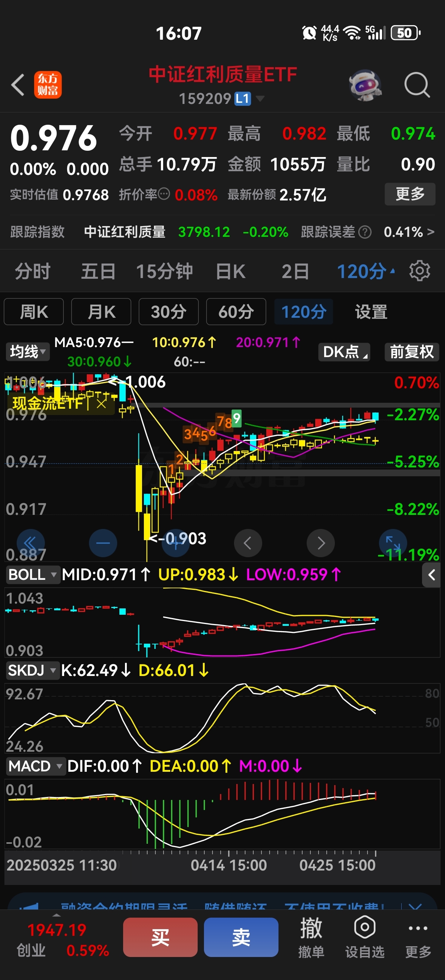Screen dimensions: 445x980
Task: Zoom in chart with plus button
Action: [175, 543]
